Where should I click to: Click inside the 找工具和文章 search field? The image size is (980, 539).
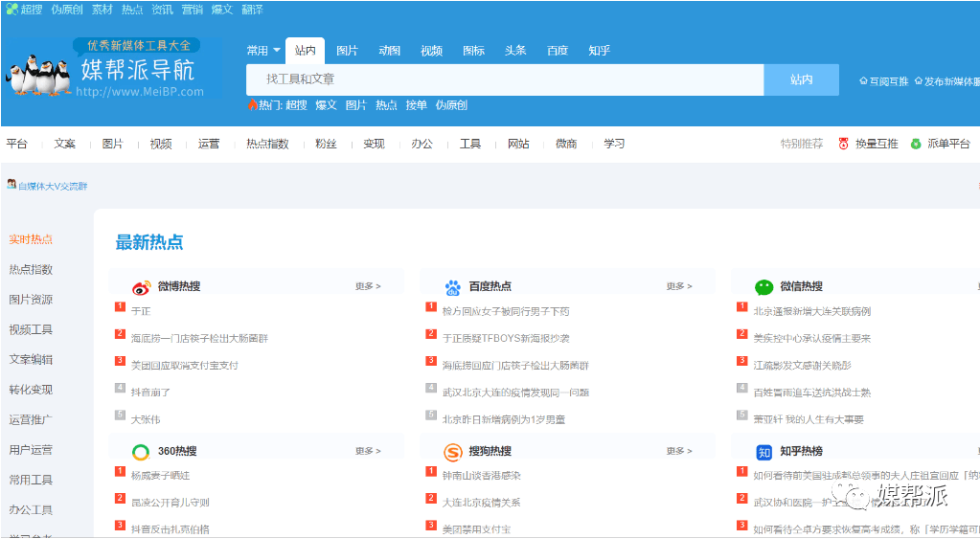click(x=504, y=79)
